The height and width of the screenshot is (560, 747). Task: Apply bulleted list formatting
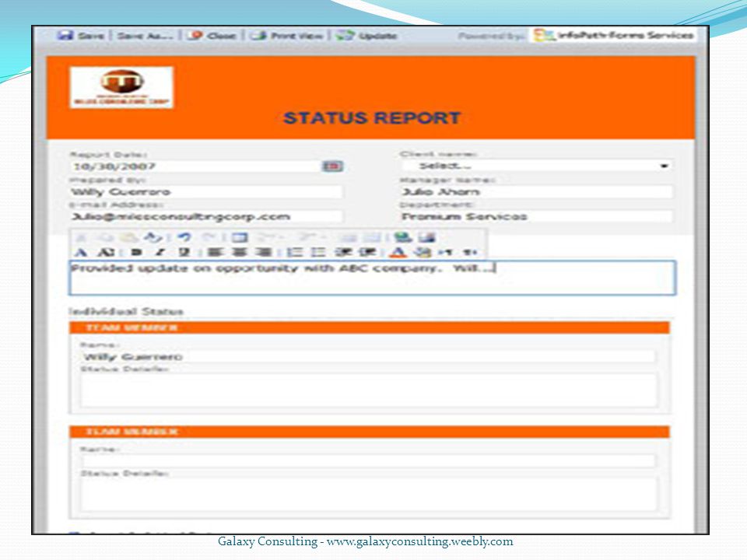[x=319, y=252]
